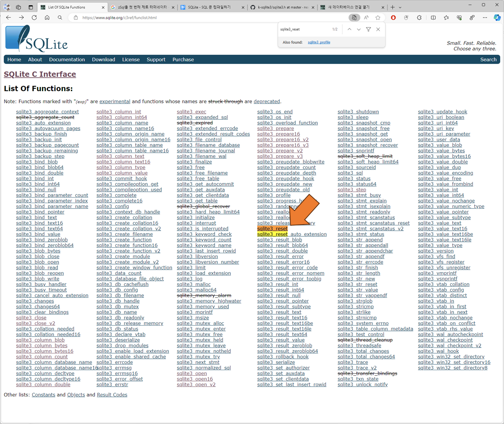Open the Documentation menu item
The image size is (504, 424).
pos(67,60)
